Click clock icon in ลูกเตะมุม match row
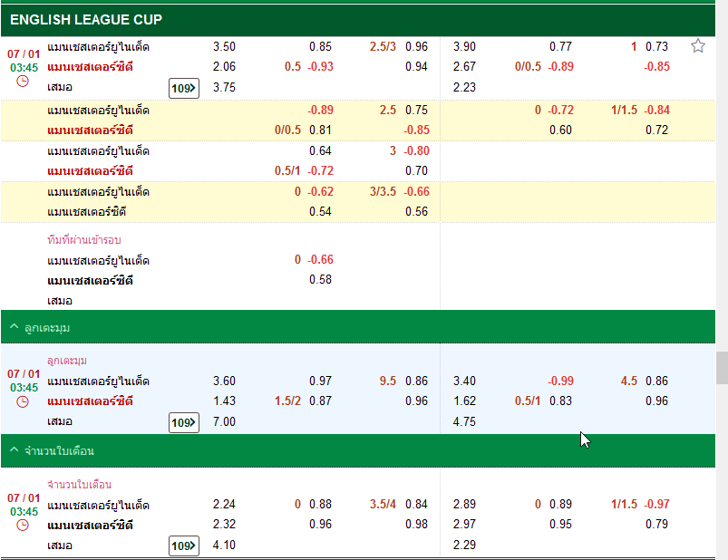728x560 pixels. [23, 401]
